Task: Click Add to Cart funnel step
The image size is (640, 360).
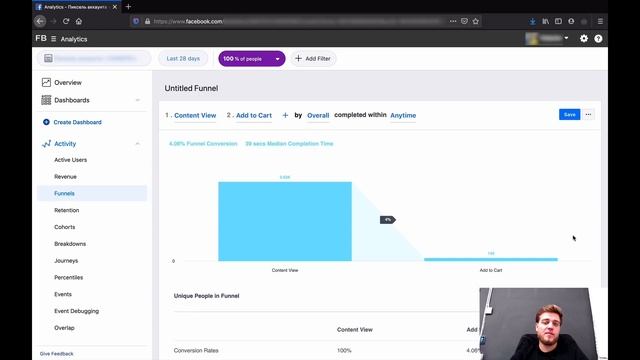Action: pyautogui.click(x=253, y=116)
